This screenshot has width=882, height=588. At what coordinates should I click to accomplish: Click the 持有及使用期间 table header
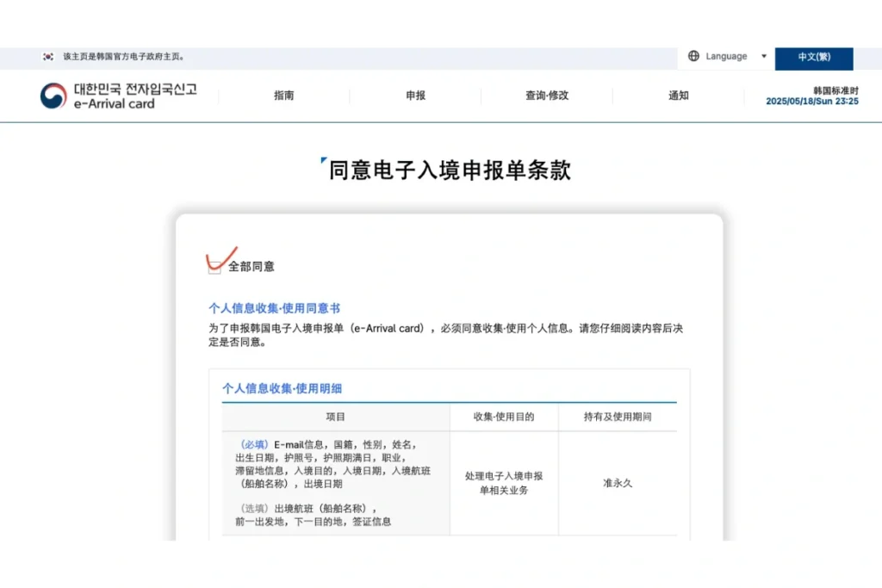618,417
